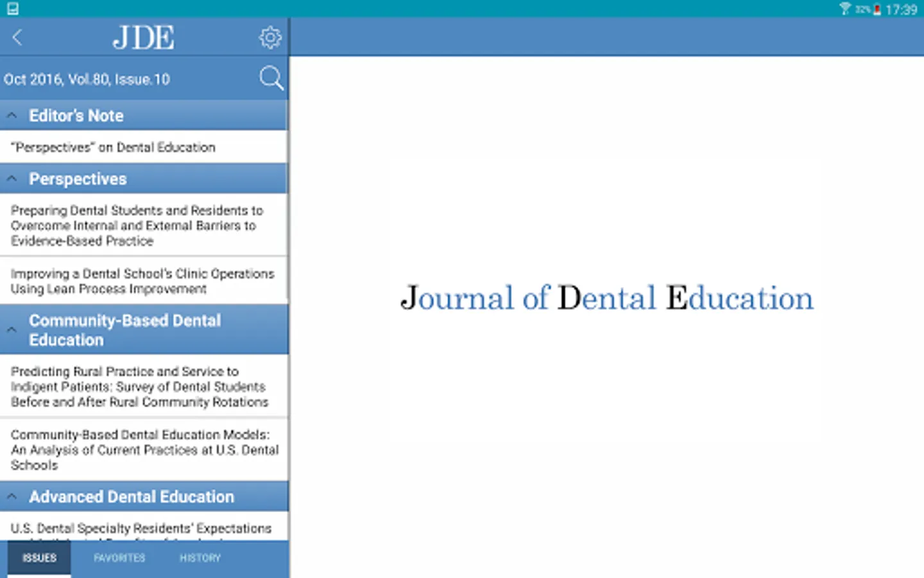Open settings via the gear icon
Screen dimensions: 924x578
click(270, 38)
